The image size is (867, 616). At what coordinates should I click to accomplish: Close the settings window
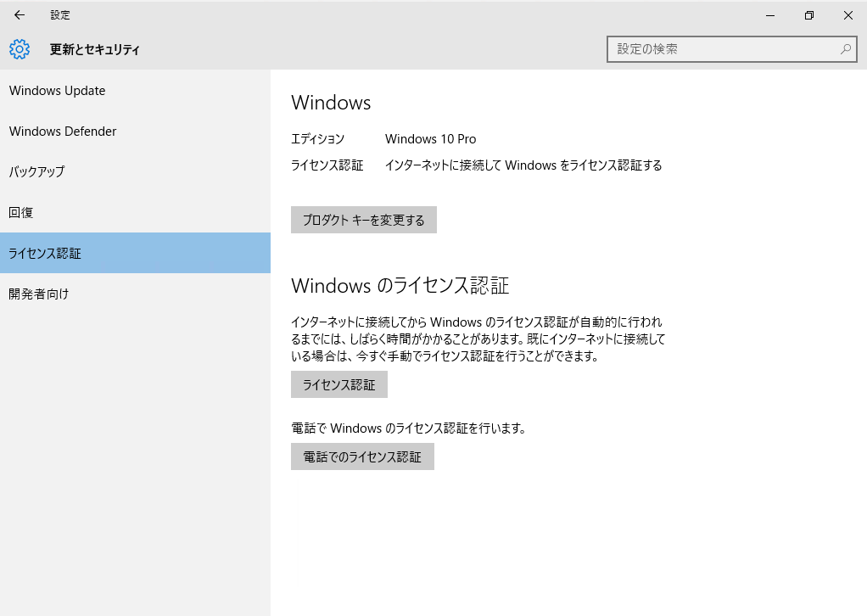click(x=847, y=15)
